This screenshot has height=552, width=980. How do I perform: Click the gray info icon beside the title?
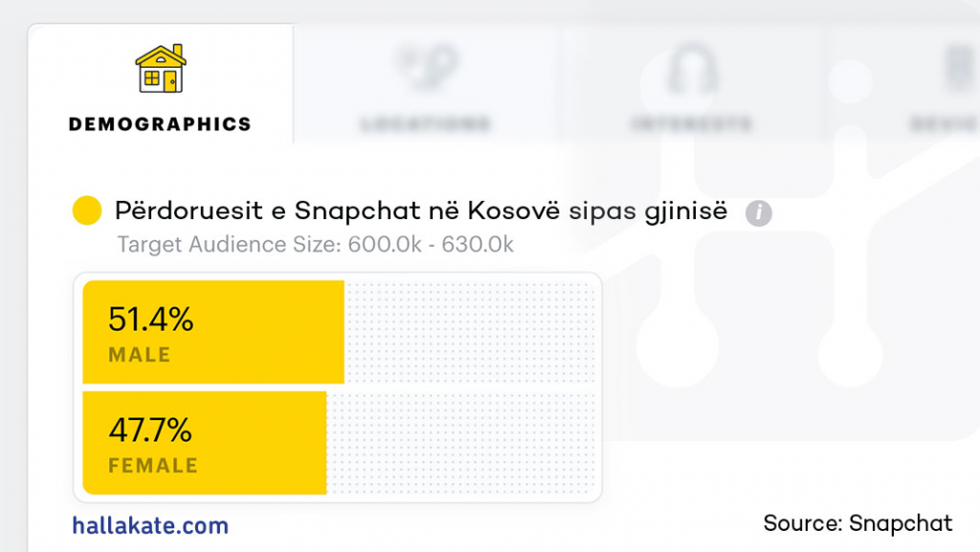(759, 212)
